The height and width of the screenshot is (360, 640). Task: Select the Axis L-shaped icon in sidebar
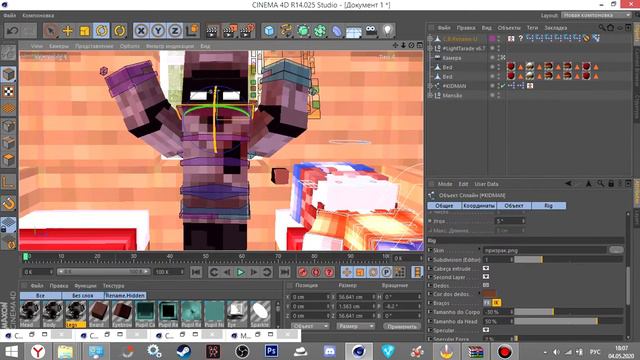[9, 182]
